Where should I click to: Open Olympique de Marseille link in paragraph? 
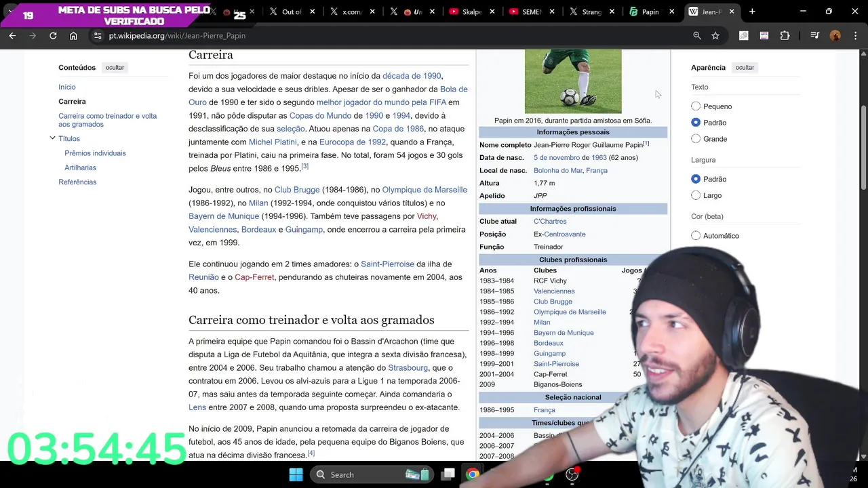pyautogui.click(x=425, y=190)
